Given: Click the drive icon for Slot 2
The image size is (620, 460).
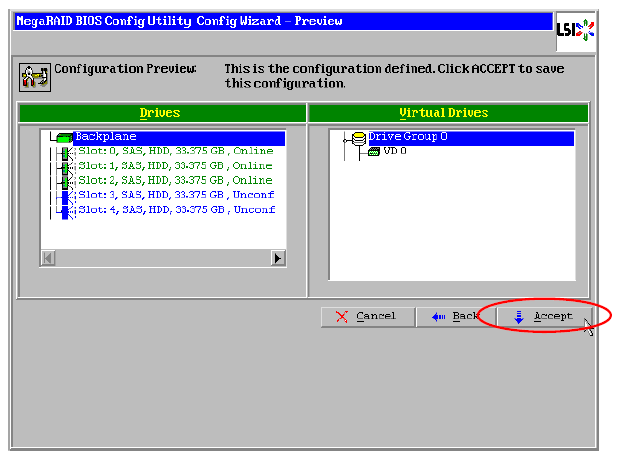Looking at the screenshot, I should pyautogui.click(x=66, y=182).
